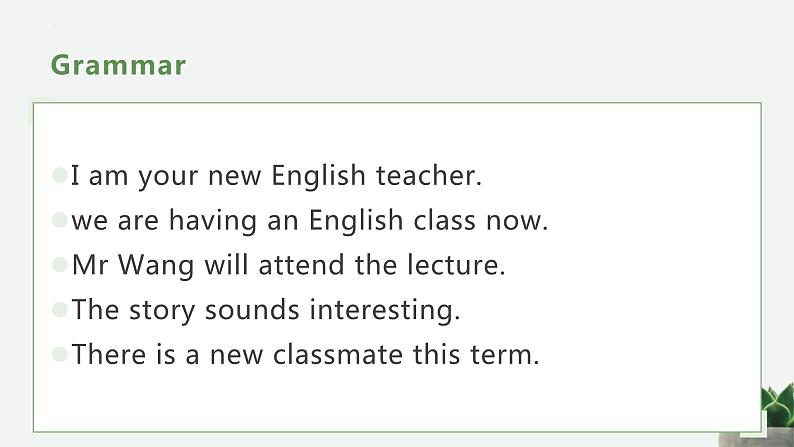794x447 pixels.
Task: Click the bullet before "There is a new"
Action: (x=60, y=354)
